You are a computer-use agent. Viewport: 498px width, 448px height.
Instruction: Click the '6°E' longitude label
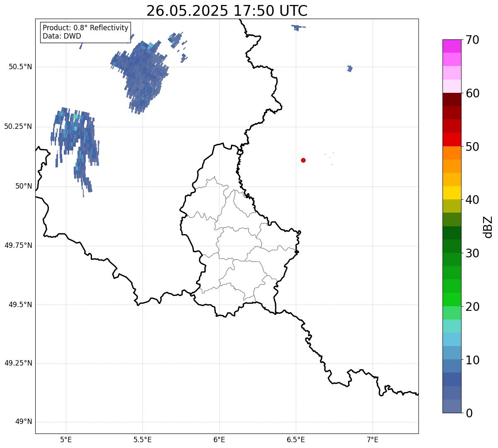point(219,439)
